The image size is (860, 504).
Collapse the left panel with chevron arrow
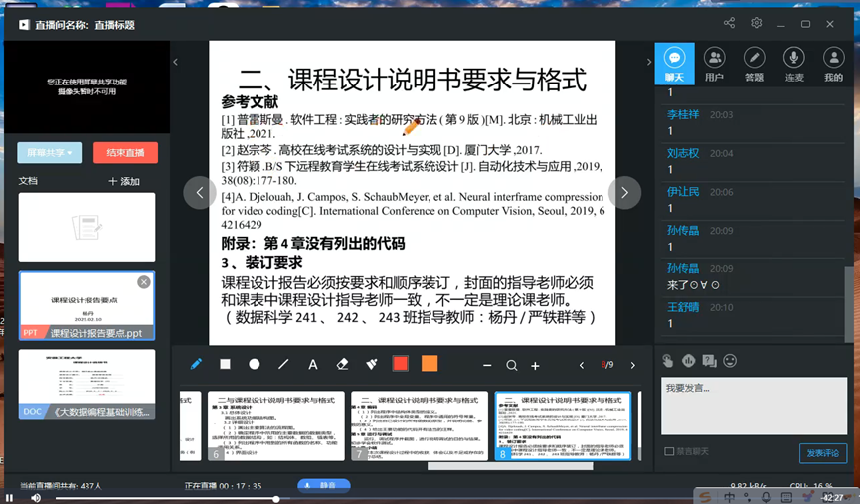176,62
